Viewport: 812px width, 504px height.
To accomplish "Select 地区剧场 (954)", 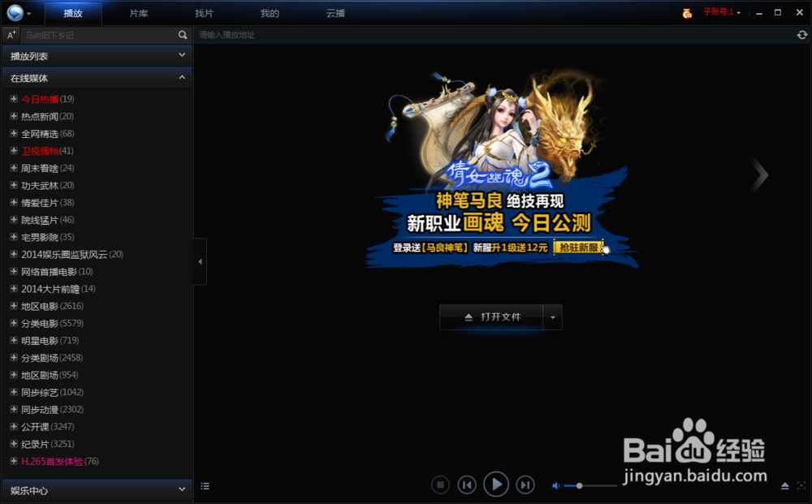I will click(x=50, y=375).
